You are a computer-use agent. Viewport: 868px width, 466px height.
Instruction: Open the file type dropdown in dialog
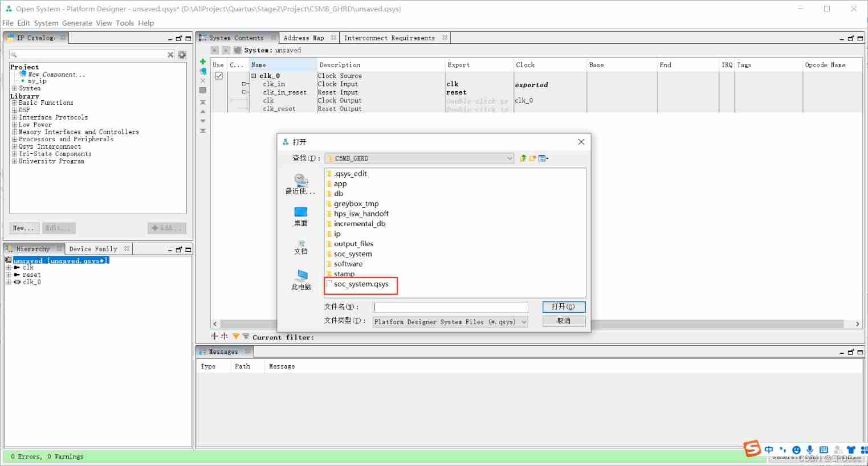click(x=524, y=322)
